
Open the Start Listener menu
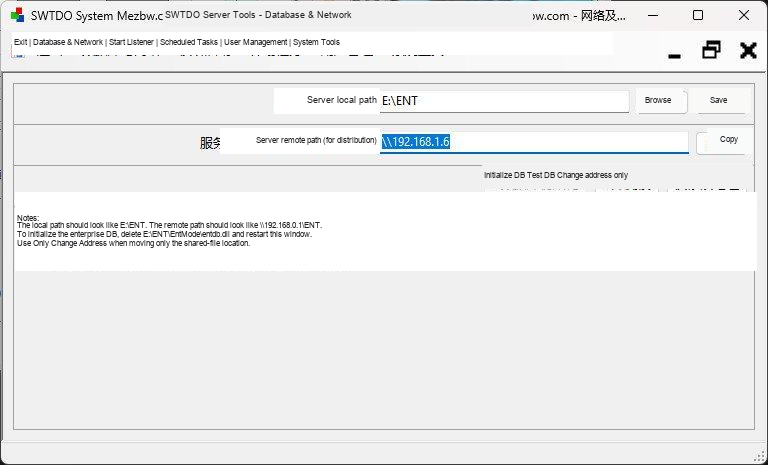point(131,42)
